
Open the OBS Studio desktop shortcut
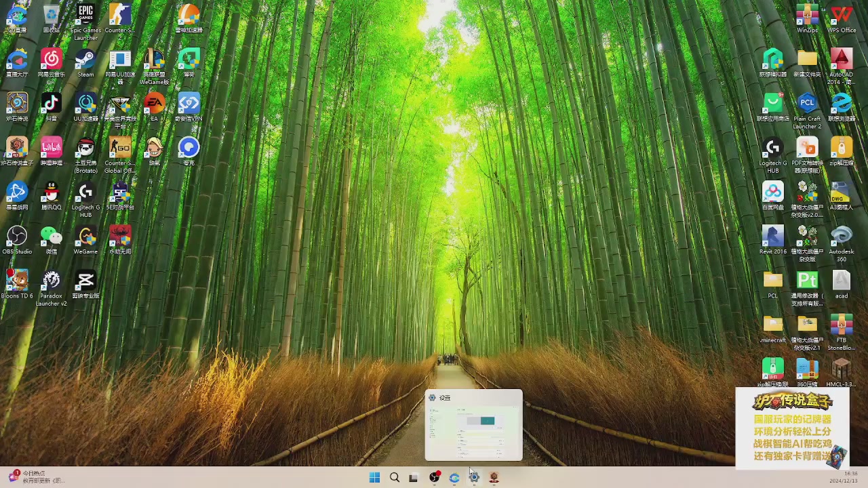click(x=17, y=240)
